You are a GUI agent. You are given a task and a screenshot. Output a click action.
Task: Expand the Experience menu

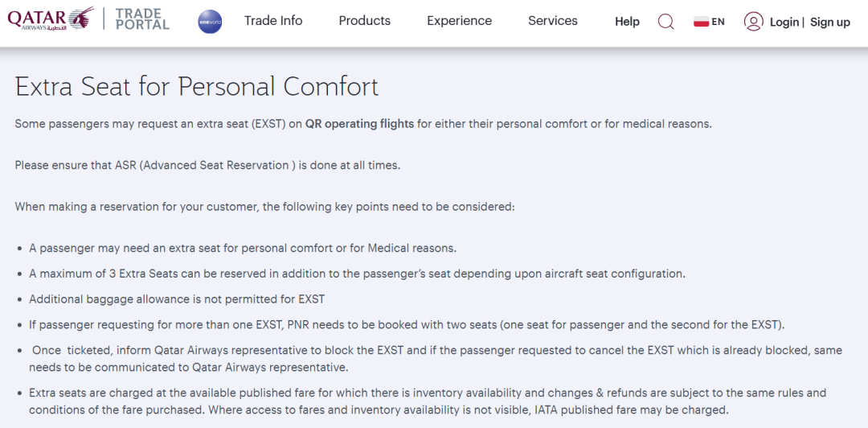[460, 21]
